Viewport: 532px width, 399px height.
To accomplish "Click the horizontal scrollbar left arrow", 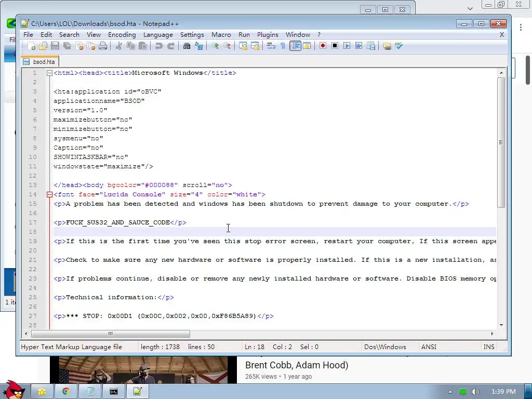I will click(x=26, y=334).
